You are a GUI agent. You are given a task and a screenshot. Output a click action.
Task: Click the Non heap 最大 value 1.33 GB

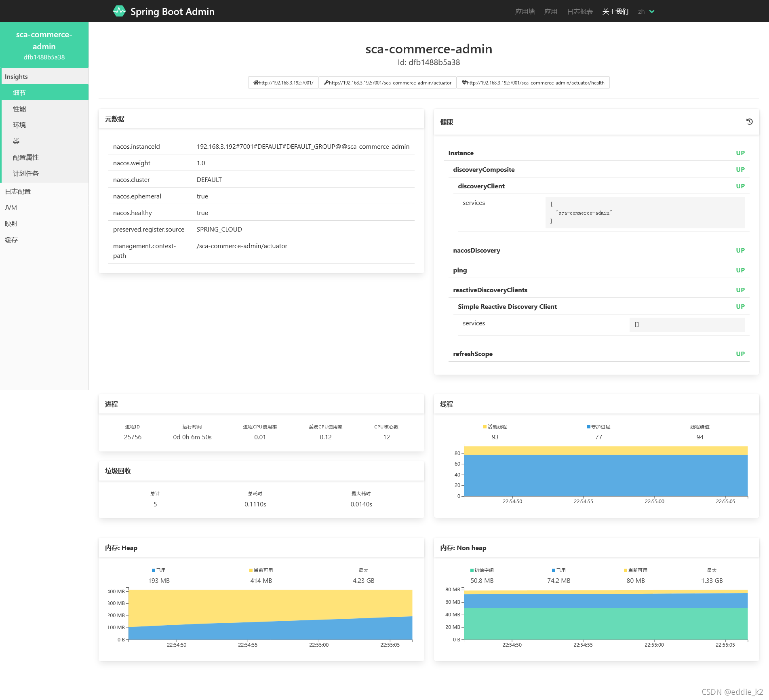click(x=712, y=580)
